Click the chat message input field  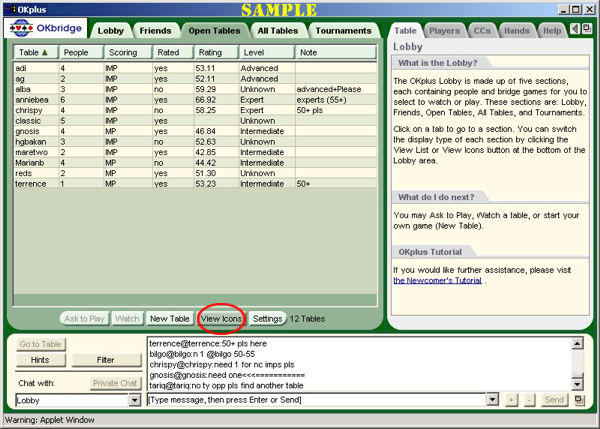click(317, 400)
